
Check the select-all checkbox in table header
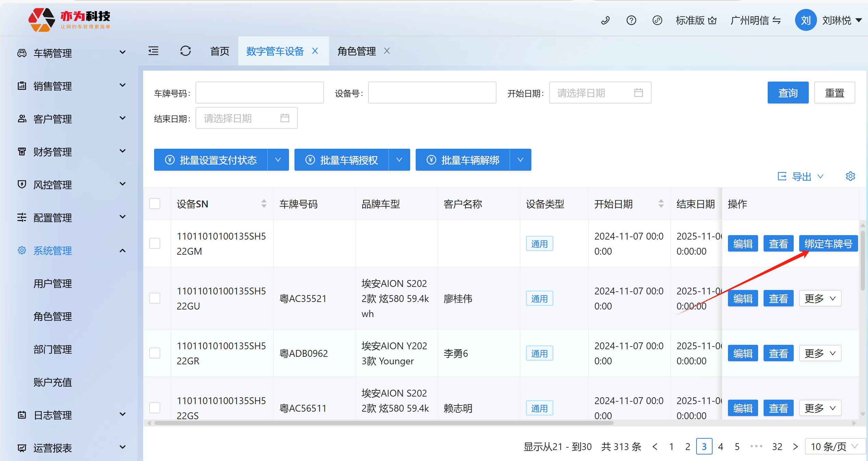[x=155, y=204]
